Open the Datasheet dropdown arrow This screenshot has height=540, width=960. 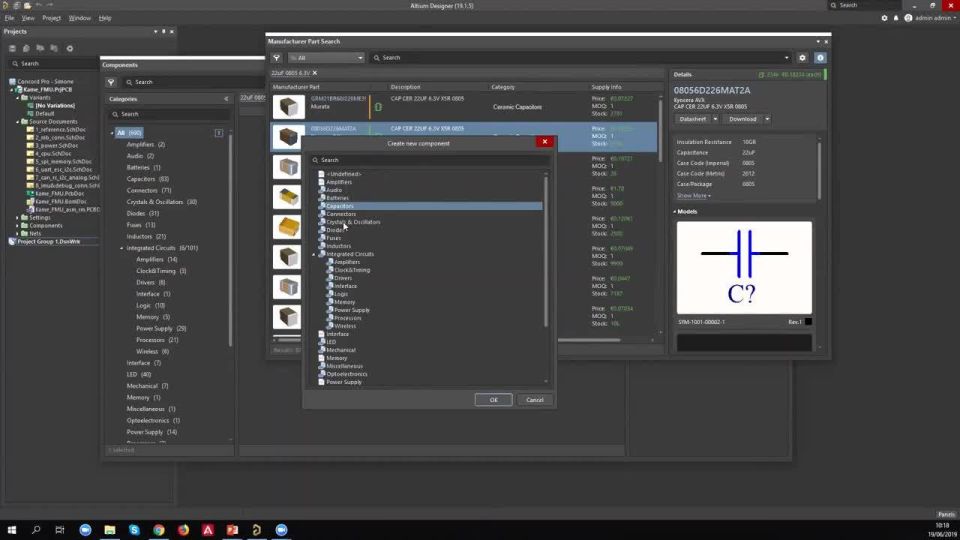(715, 119)
